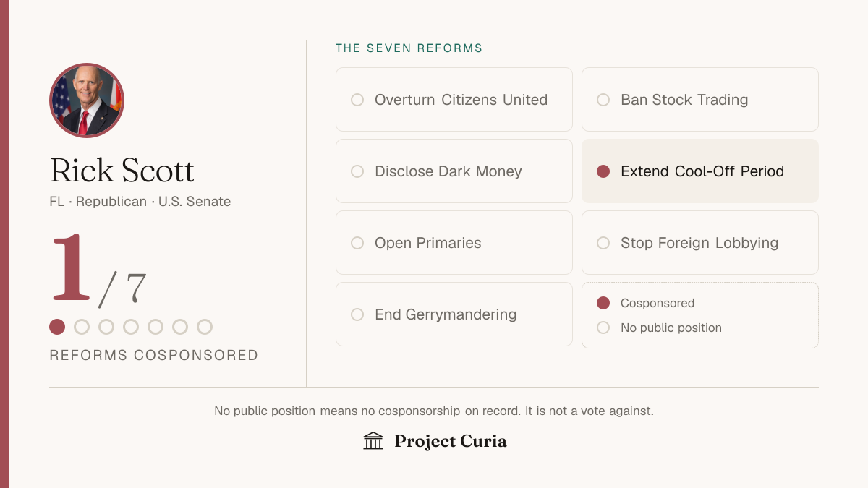The width and height of the screenshot is (868, 488).
Task: Click the Stop Foreign Lobbying circle
Action: pos(603,243)
